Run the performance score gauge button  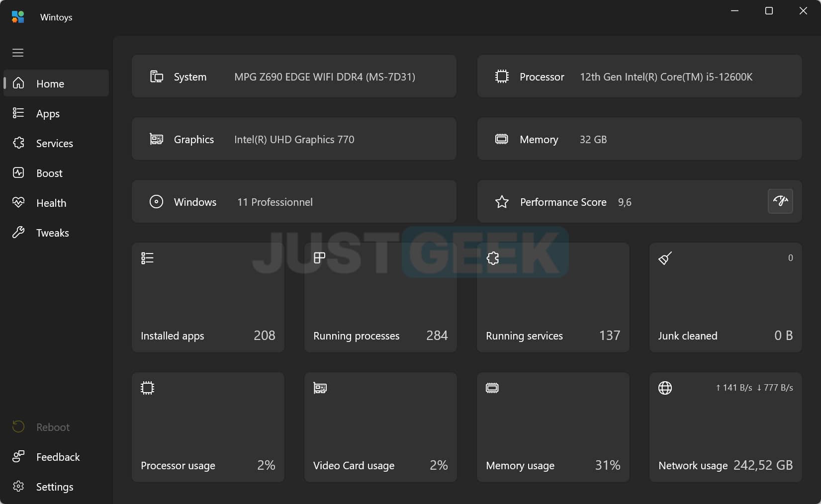(x=780, y=201)
